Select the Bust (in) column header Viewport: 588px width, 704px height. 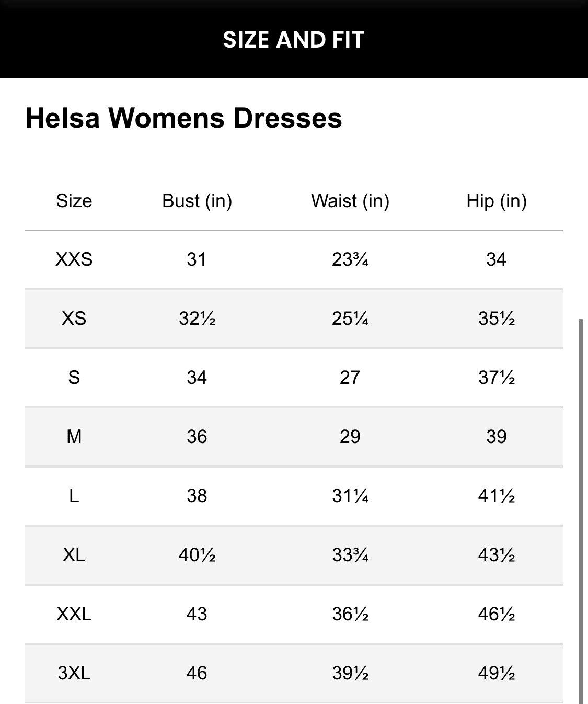coord(197,201)
